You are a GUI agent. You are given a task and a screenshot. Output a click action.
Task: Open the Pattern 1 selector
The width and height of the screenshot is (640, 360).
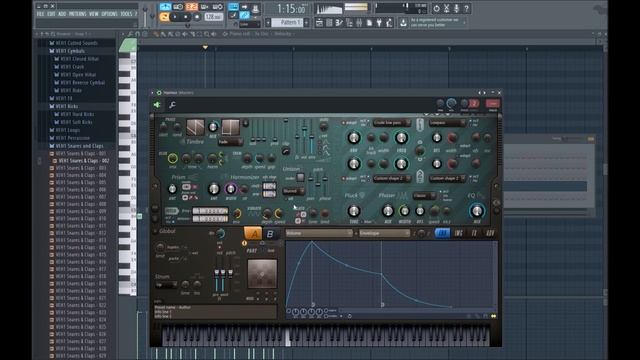tap(287, 22)
